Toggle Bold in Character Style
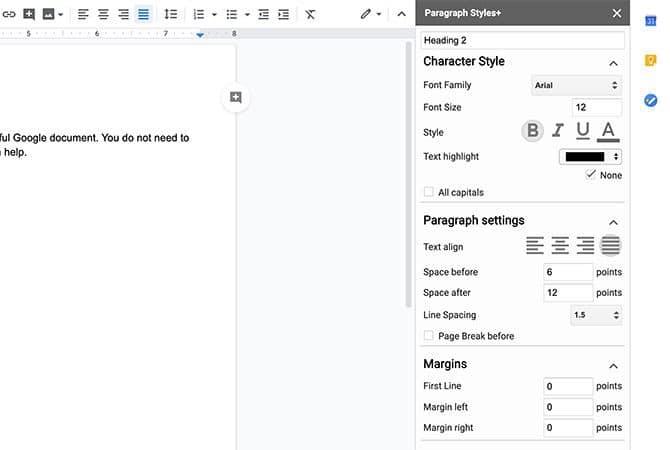Viewport: 670px width, 450px height. (x=533, y=131)
